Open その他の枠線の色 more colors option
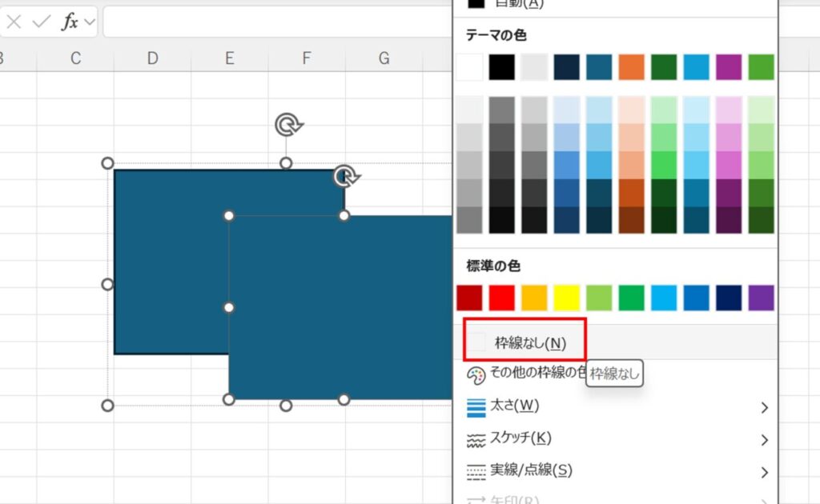Screen dimensions: 820x504 click(537, 372)
